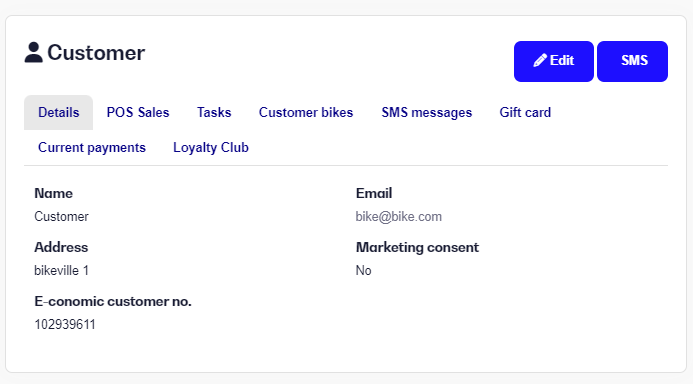Click the pencil icon in Edit button
This screenshot has width=693, height=384.
tap(540, 61)
